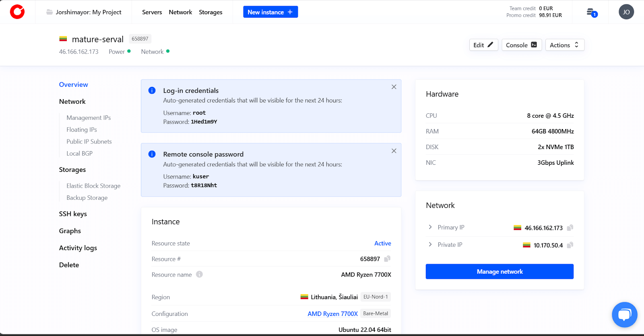The height and width of the screenshot is (336, 644).
Task: Click the Manage network button
Action: click(500, 272)
